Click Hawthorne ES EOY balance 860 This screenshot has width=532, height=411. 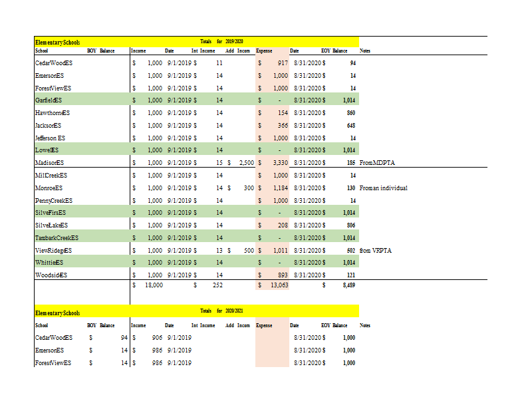(351, 113)
